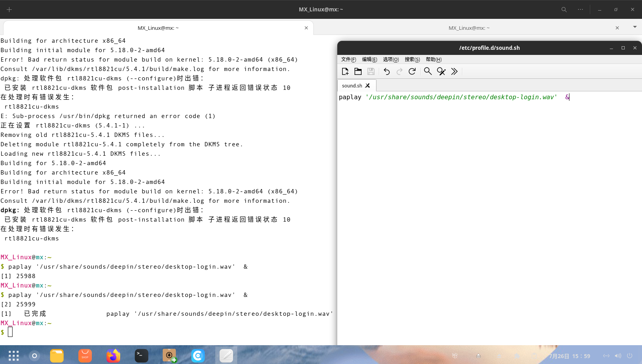642x364 pixels.
Task: Close the sound.sh editor tab
Action: pos(367,86)
